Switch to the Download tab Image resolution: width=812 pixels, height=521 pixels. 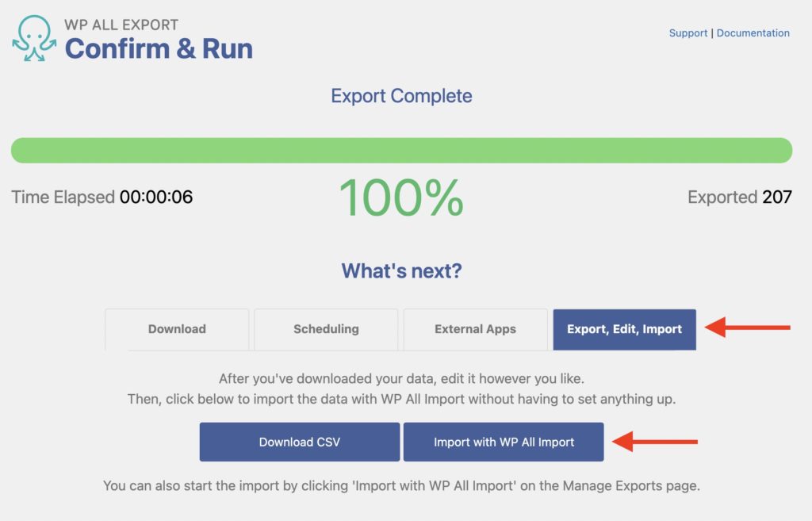(176, 329)
